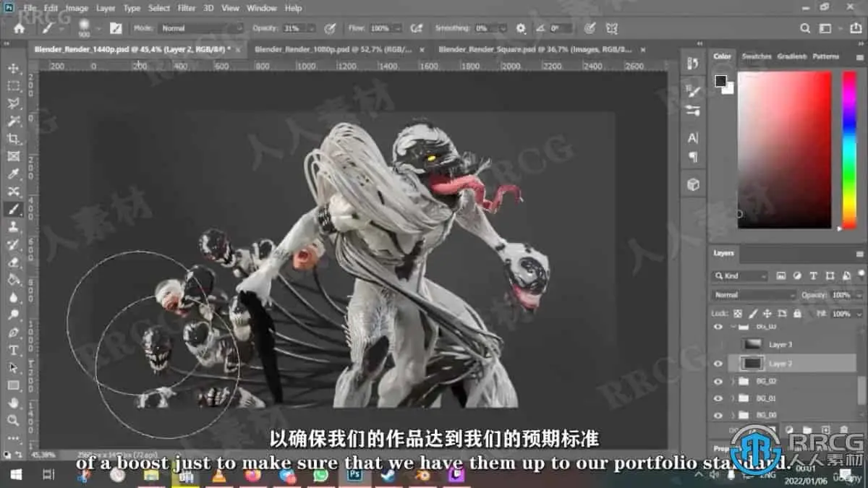Open smoothing options gear icon

click(x=521, y=28)
